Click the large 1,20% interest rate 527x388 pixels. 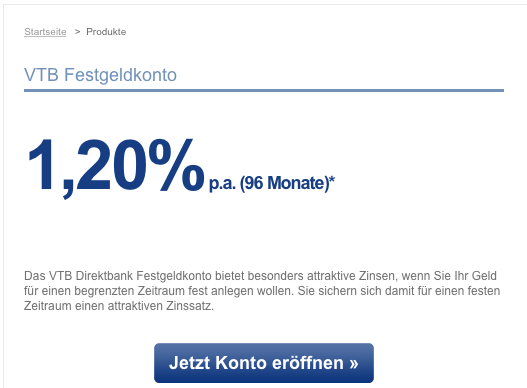coord(116,166)
